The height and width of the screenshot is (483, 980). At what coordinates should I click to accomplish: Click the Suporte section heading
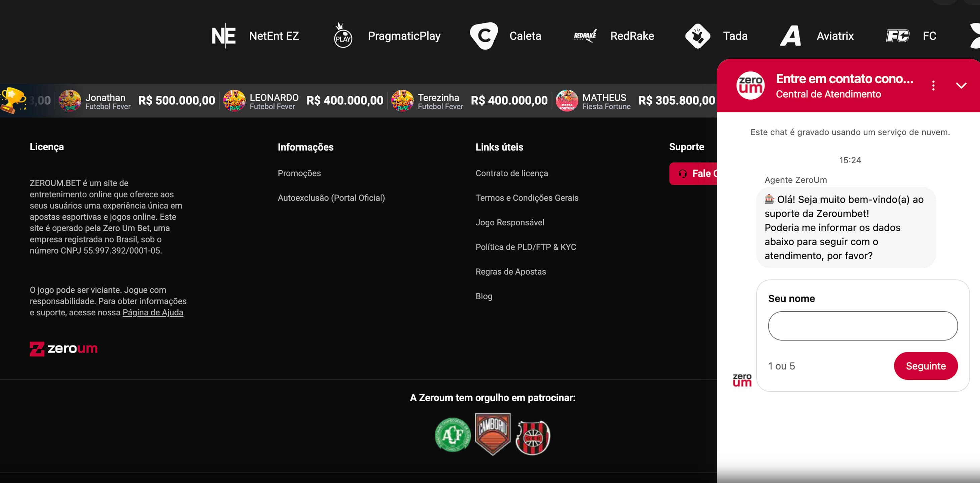tap(686, 147)
